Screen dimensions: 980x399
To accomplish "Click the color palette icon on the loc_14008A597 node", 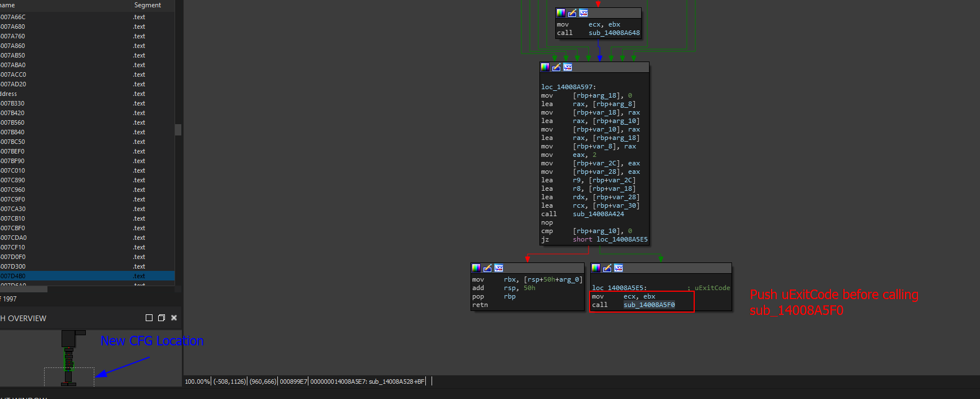I will (545, 67).
